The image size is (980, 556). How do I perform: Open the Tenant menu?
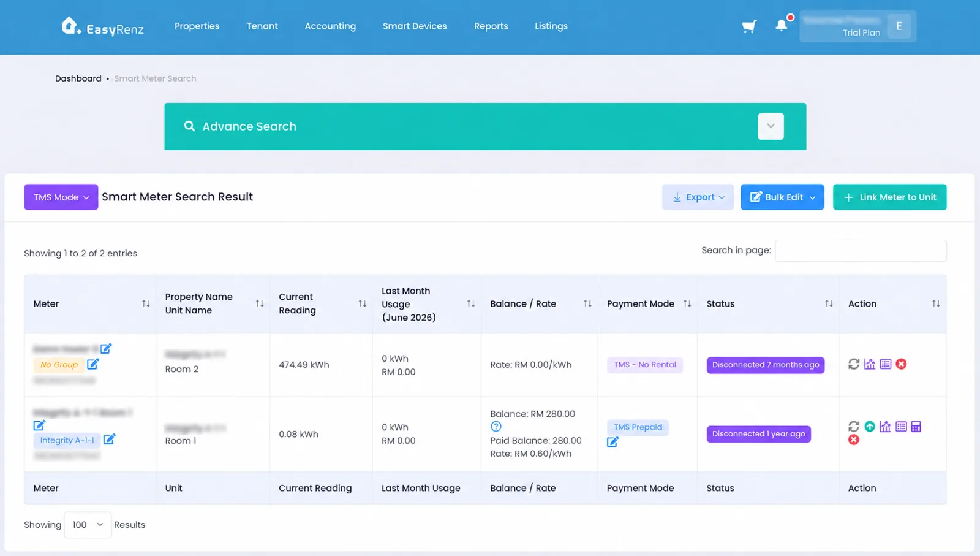262,26
